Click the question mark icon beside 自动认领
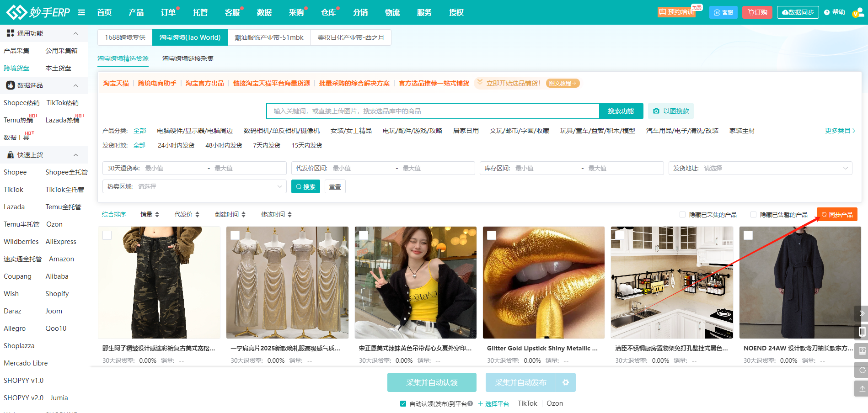The height and width of the screenshot is (413, 868). 470,403
